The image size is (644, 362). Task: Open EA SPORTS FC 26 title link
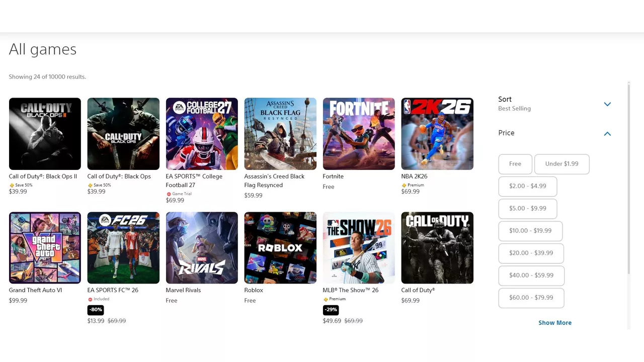click(x=113, y=290)
